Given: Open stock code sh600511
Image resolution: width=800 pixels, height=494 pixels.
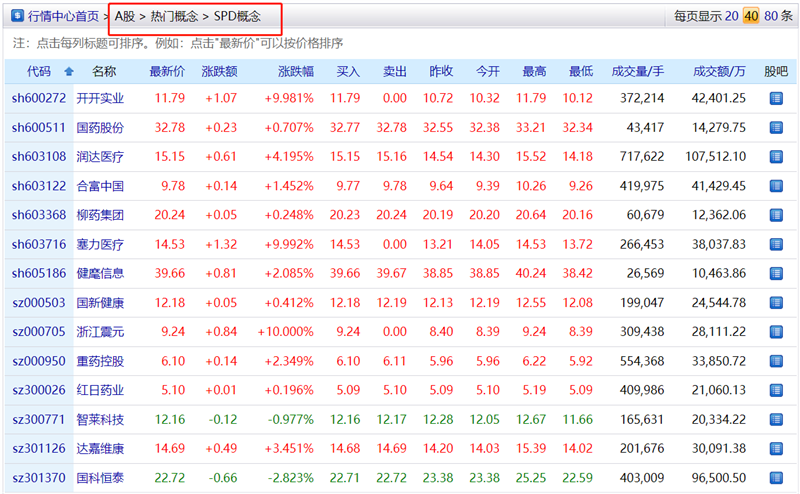Looking at the screenshot, I should (39, 127).
